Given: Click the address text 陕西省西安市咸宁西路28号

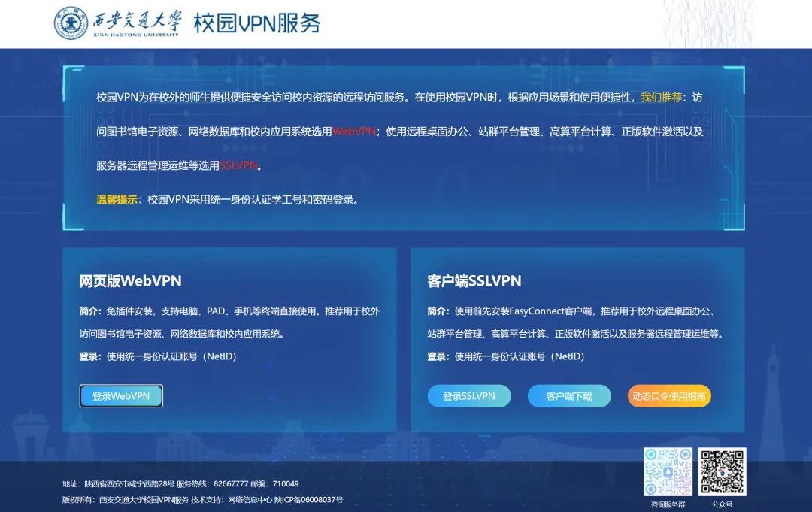Looking at the screenshot, I should (129, 484).
